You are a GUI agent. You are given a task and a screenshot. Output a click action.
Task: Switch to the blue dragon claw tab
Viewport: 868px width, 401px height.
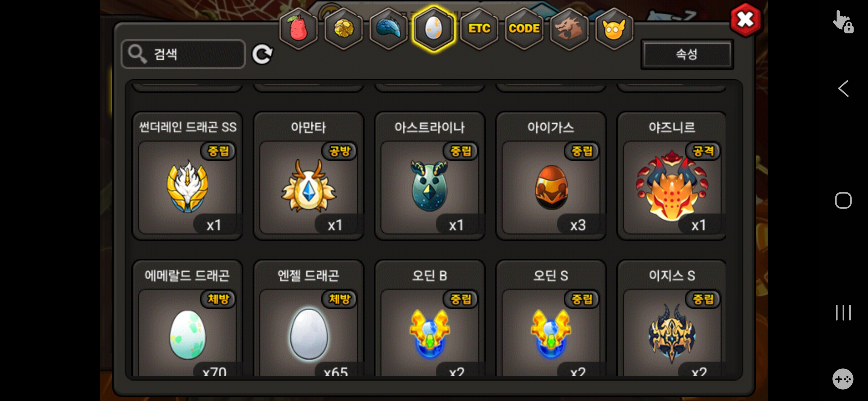[388, 29]
